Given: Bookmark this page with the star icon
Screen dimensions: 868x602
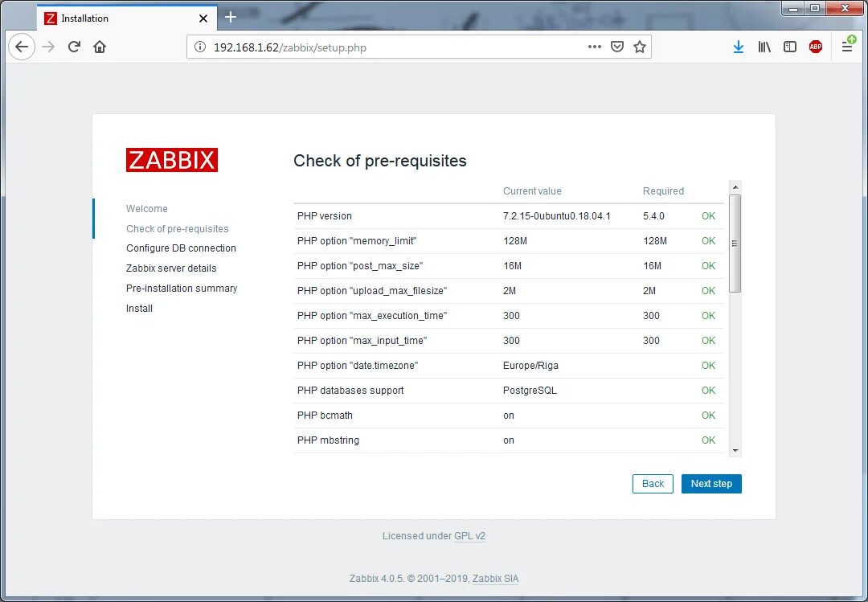Looking at the screenshot, I should (640, 47).
